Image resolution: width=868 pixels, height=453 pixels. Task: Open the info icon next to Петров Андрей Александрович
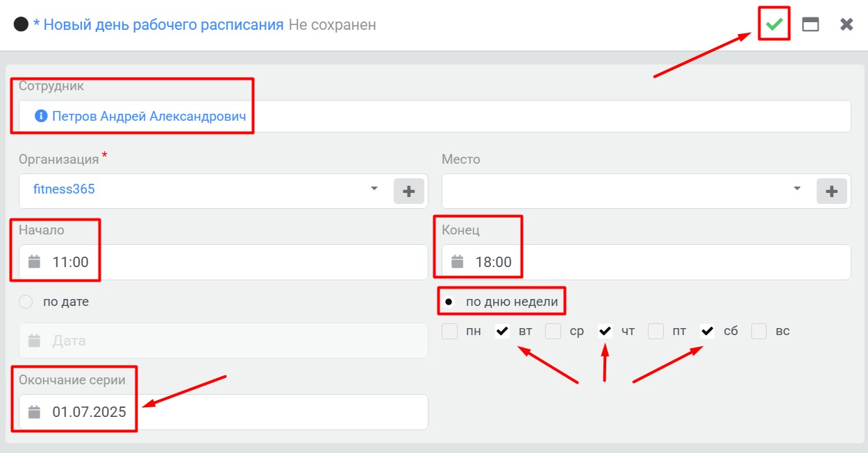pos(41,116)
